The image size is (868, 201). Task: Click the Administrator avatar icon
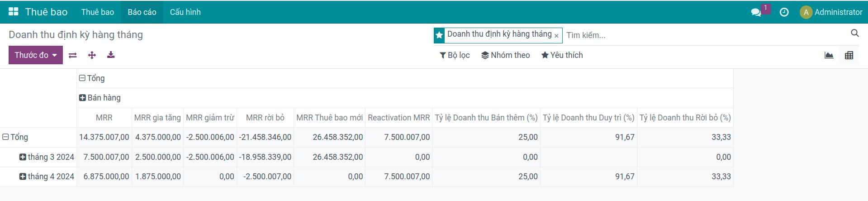point(806,12)
